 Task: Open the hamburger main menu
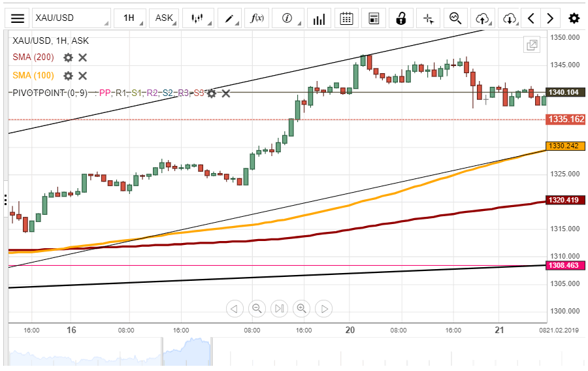point(18,18)
